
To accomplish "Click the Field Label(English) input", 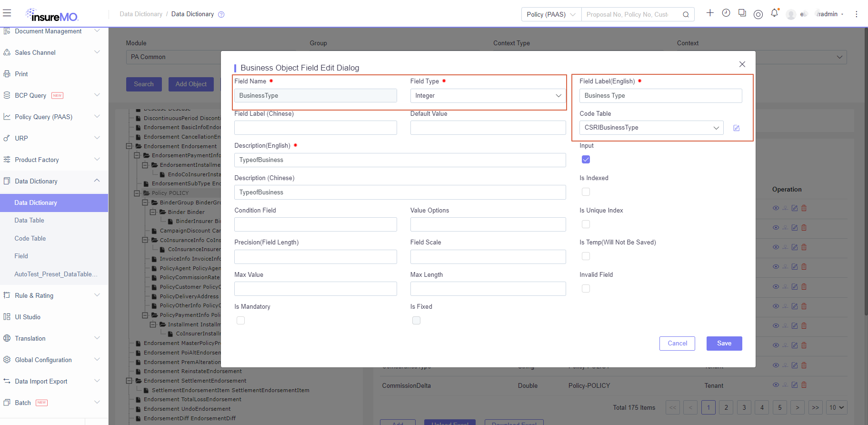I will tap(661, 96).
